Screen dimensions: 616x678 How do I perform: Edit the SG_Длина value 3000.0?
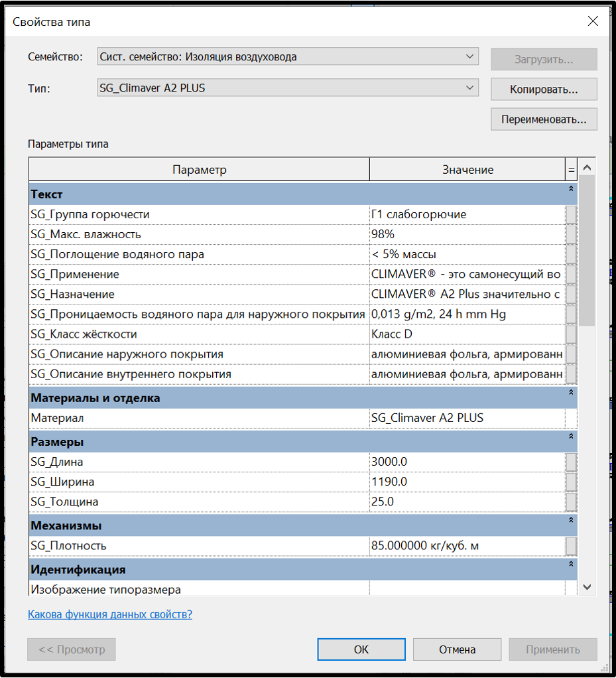pyautogui.click(x=467, y=462)
